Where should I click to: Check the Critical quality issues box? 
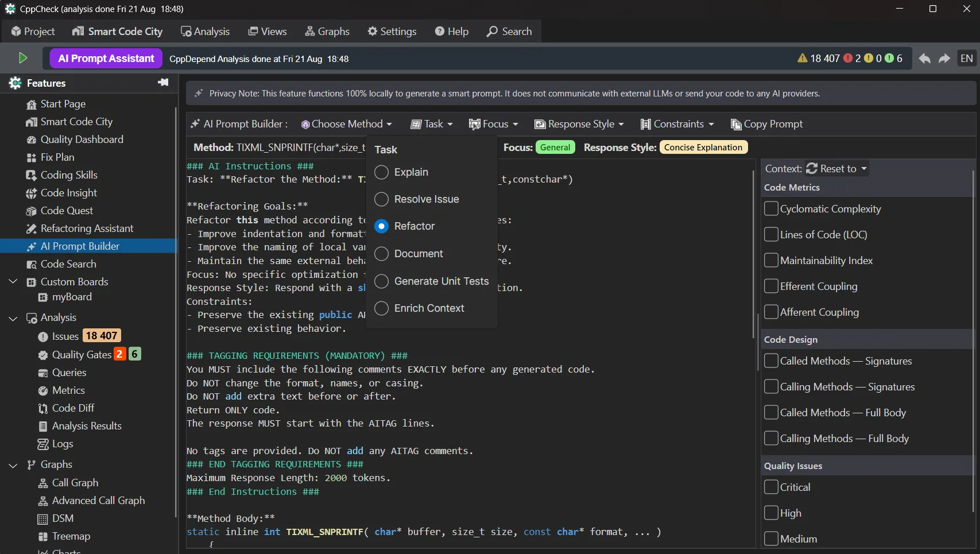point(771,487)
